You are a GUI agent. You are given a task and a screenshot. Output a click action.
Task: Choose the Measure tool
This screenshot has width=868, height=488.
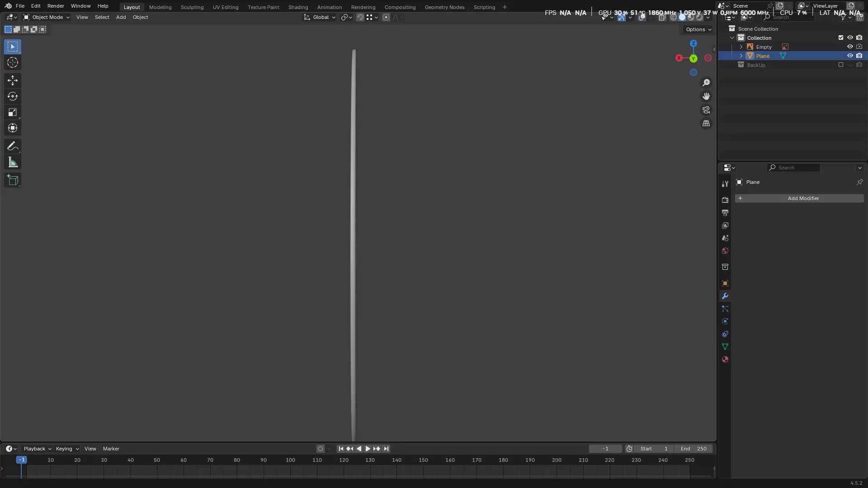click(13, 162)
